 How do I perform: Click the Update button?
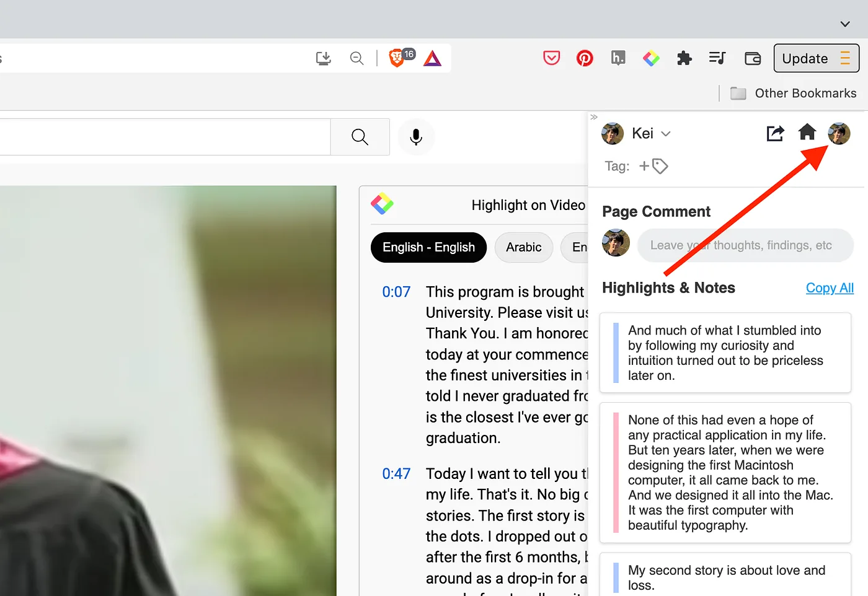click(x=816, y=58)
